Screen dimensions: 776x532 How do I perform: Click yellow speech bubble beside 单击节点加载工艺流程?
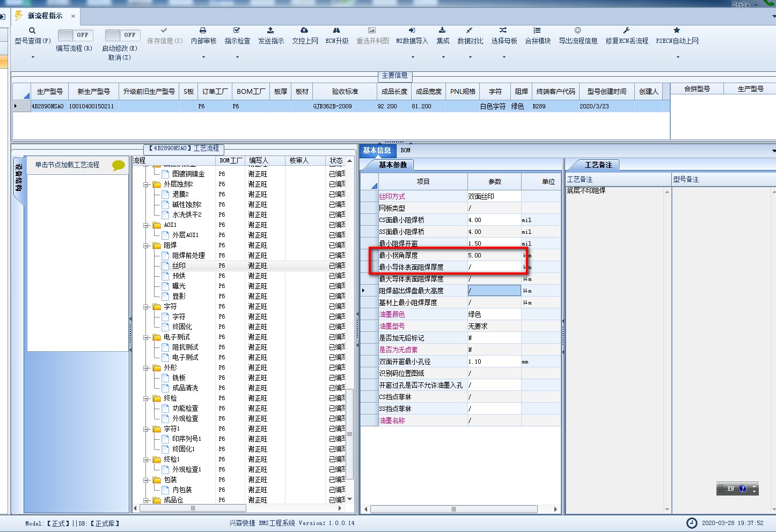pos(119,165)
